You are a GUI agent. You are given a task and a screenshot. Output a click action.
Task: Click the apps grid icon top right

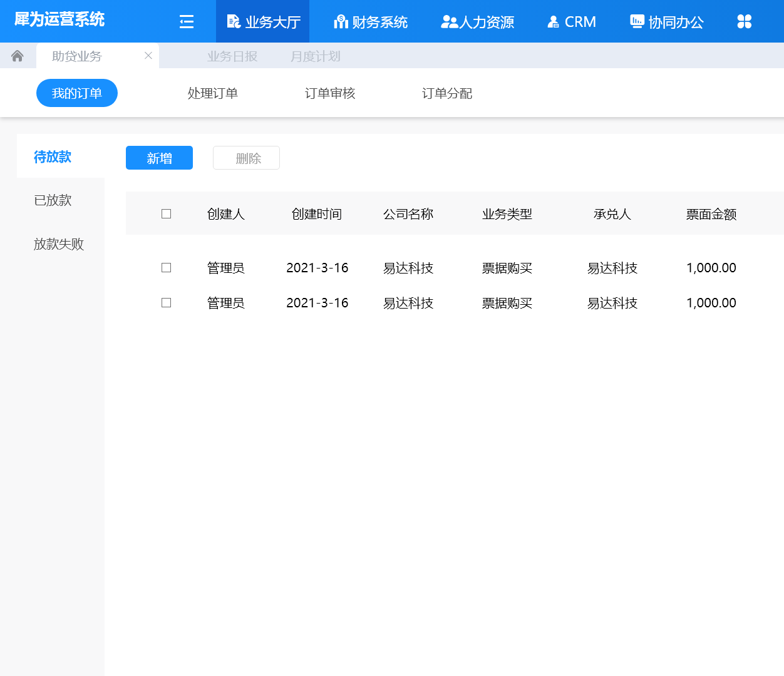pyautogui.click(x=744, y=21)
